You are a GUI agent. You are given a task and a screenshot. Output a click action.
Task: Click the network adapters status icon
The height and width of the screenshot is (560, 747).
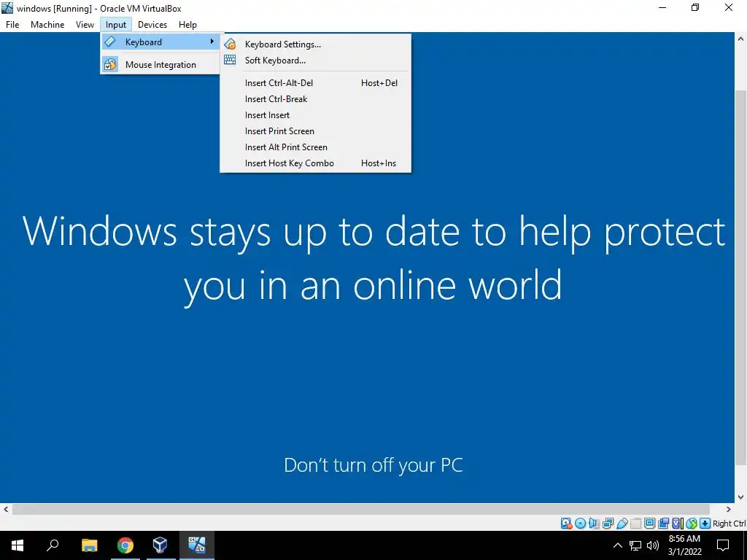point(608,524)
